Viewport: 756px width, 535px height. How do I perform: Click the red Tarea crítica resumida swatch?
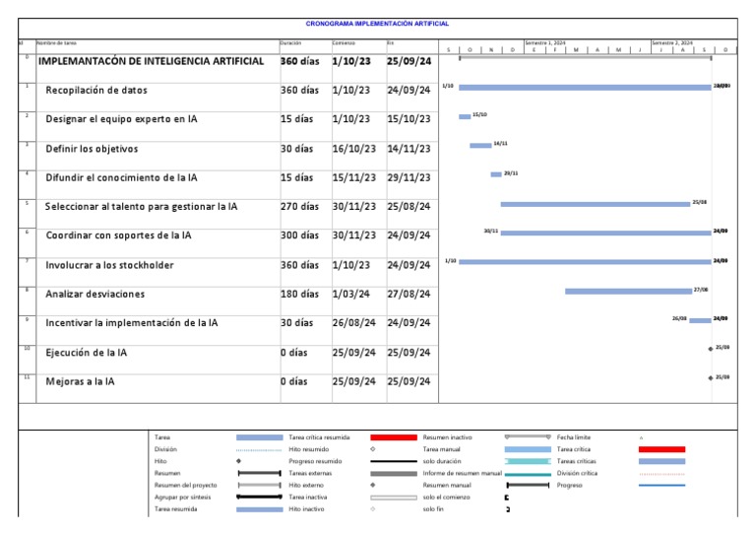[393, 436]
